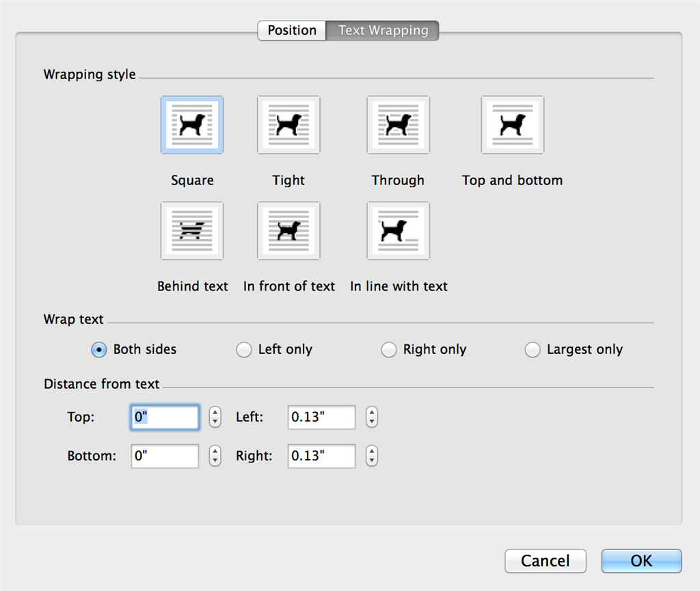Select the Square wrapping style icon
Image resolution: width=700 pixels, height=591 pixels.
[x=192, y=125]
